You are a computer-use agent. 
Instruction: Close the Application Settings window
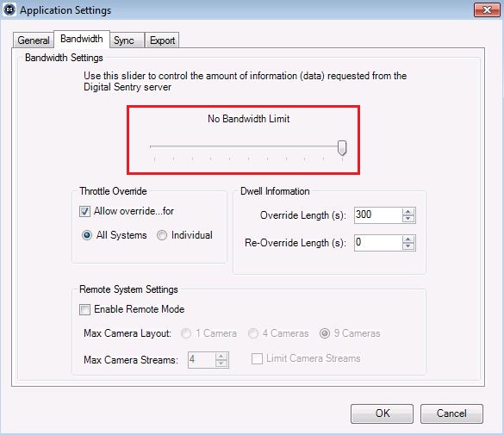tap(487, 9)
